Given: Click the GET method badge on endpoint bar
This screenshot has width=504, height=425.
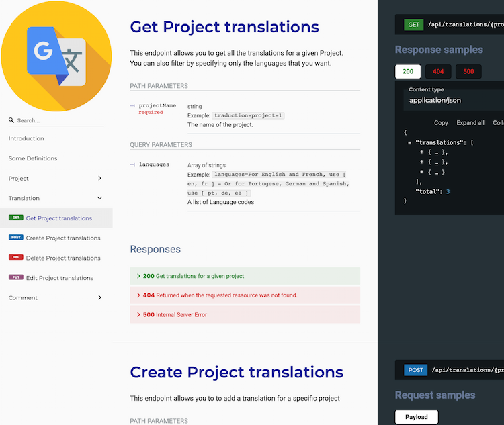Looking at the screenshot, I should tap(413, 25).
